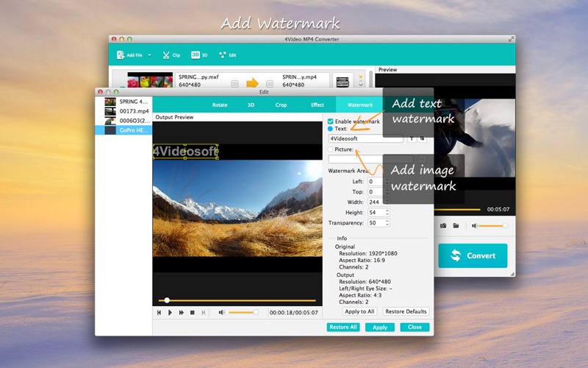Click the SPRING video thumbnail in main window
Viewport: 588px width, 368px height.
point(150,80)
